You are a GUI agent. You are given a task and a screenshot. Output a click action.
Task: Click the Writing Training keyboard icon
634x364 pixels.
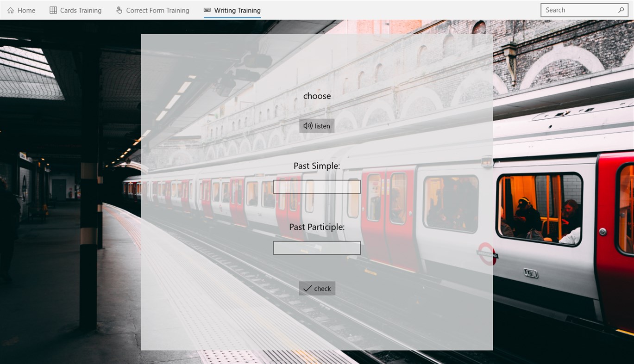pos(207,10)
